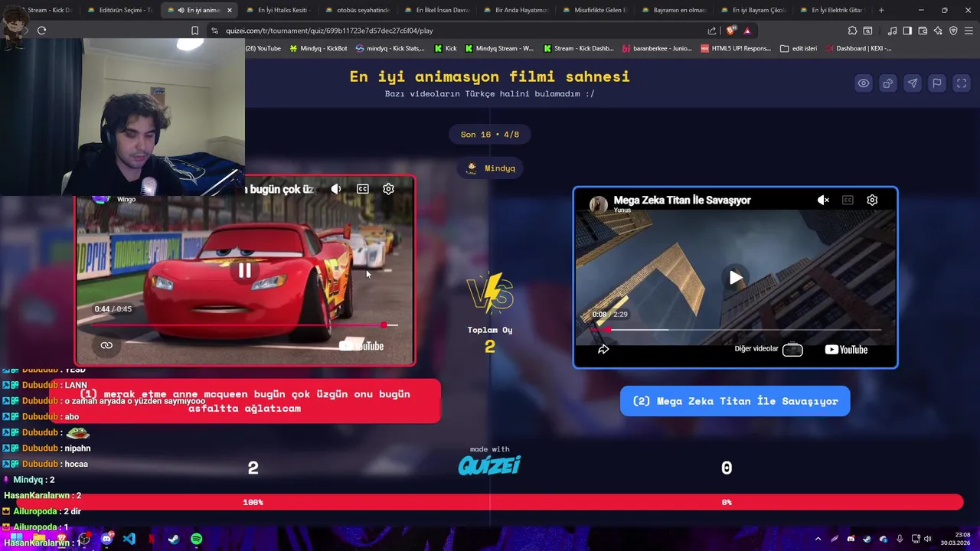The width and height of the screenshot is (980, 551).
Task: Mute the left McQueen video speaker icon
Action: pyautogui.click(x=336, y=189)
